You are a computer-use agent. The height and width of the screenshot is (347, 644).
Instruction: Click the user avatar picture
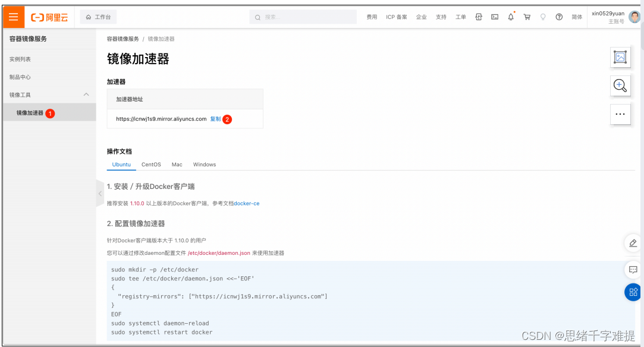634,17
